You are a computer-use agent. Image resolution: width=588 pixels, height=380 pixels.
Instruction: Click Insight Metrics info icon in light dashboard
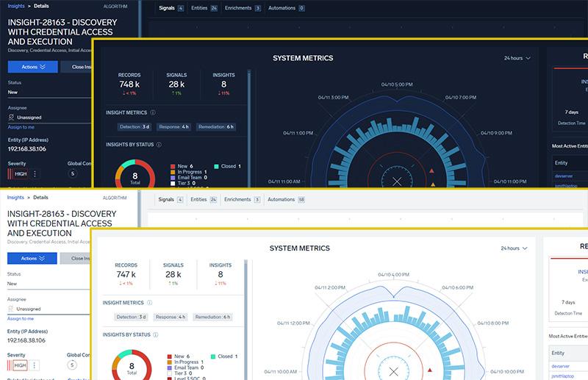pyautogui.click(x=150, y=303)
